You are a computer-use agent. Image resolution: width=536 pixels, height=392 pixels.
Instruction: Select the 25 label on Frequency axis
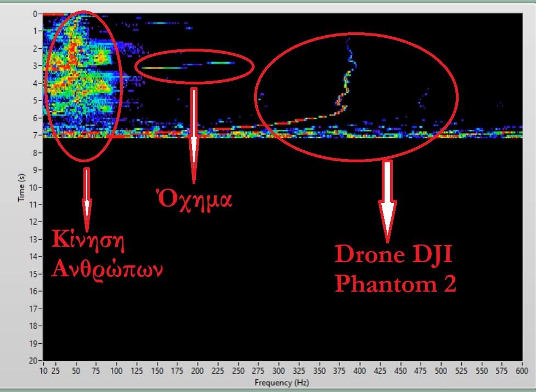point(56,371)
